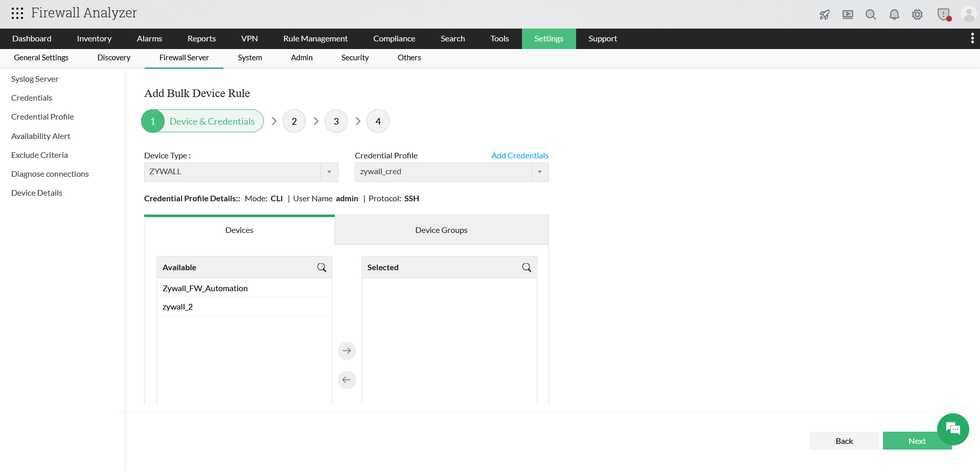Jump to wizard step 4
Image resolution: width=980 pixels, height=471 pixels.
(x=378, y=121)
